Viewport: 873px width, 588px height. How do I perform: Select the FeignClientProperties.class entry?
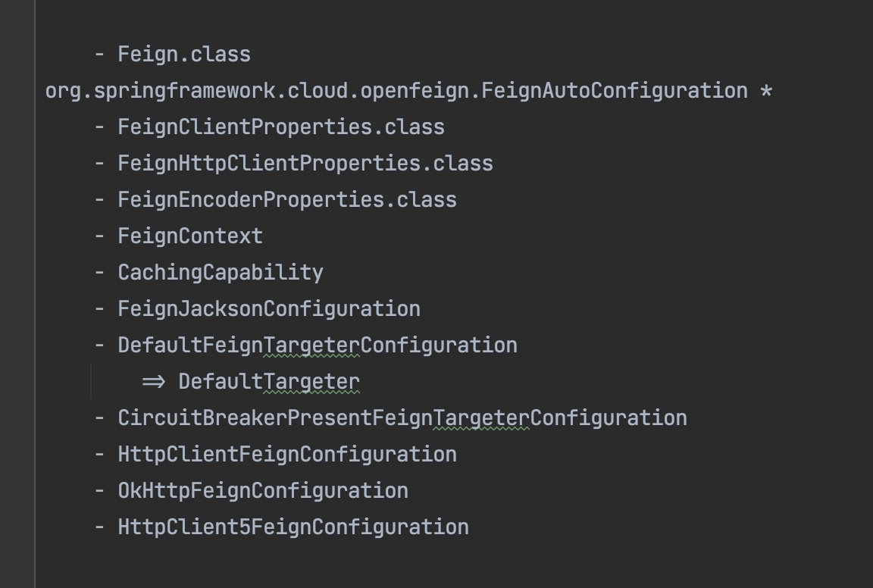[280, 127]
